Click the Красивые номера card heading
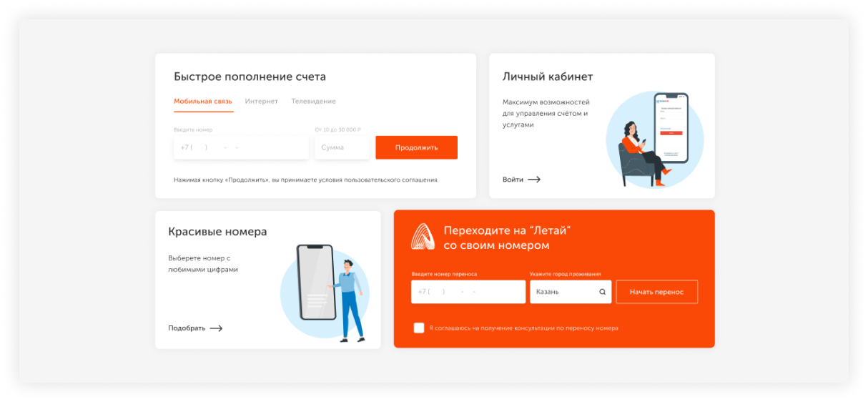 pyautogui.click(x=217, y=232)
